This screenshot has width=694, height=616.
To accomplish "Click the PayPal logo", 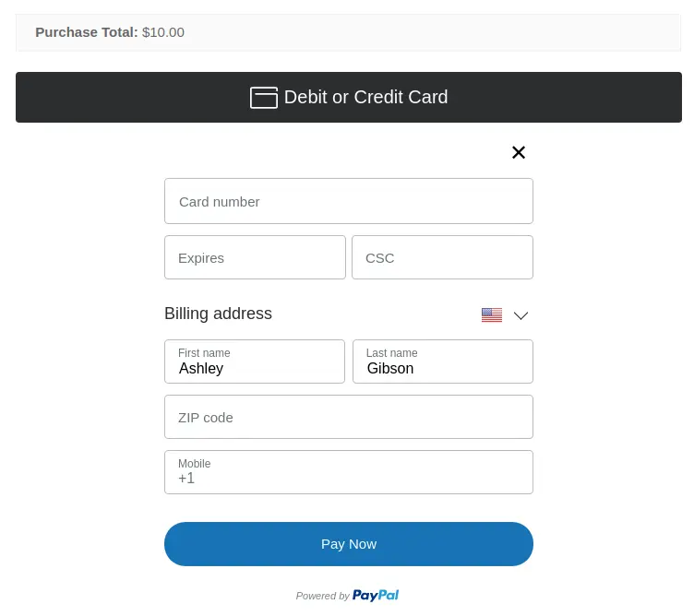I will 376,596.
